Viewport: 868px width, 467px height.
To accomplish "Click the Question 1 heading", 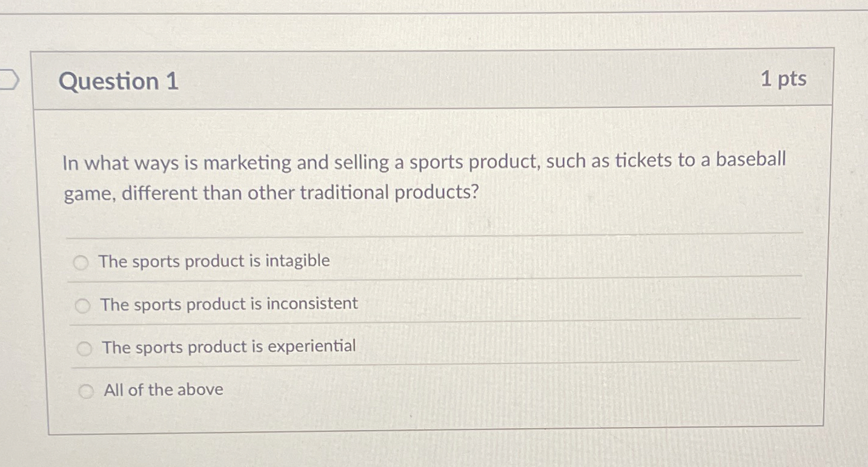I will [119, 81].
